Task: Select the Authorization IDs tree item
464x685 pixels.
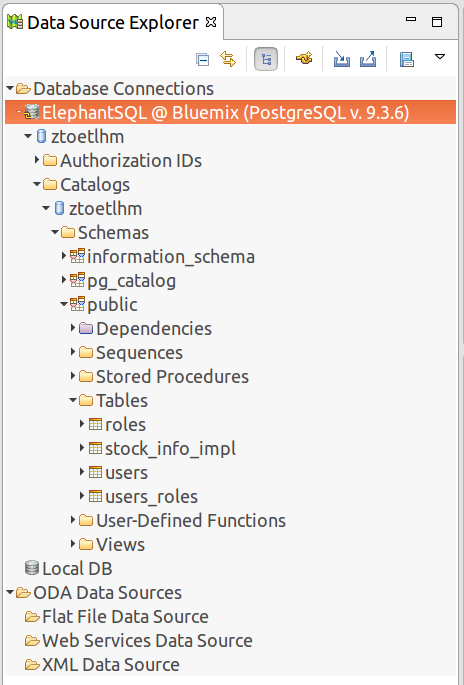Action: point(131,161)
